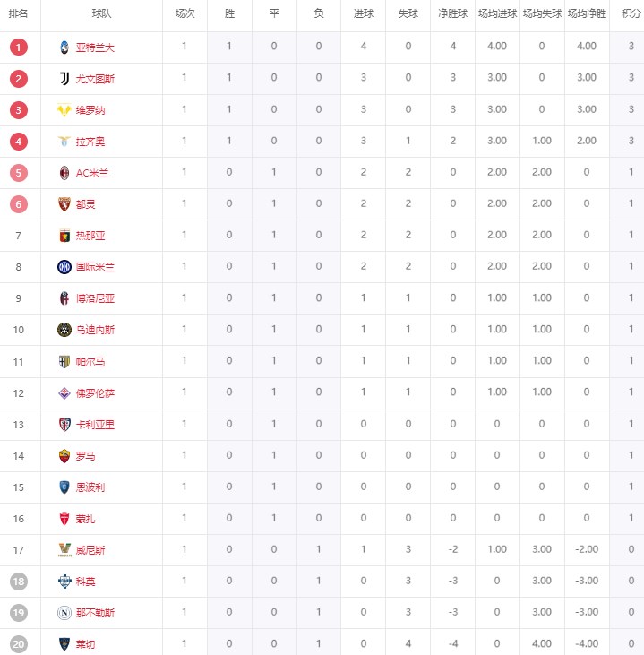Click the 场均进球 column header
This screenshot has height=655, width=644.
tap(498, 14)
